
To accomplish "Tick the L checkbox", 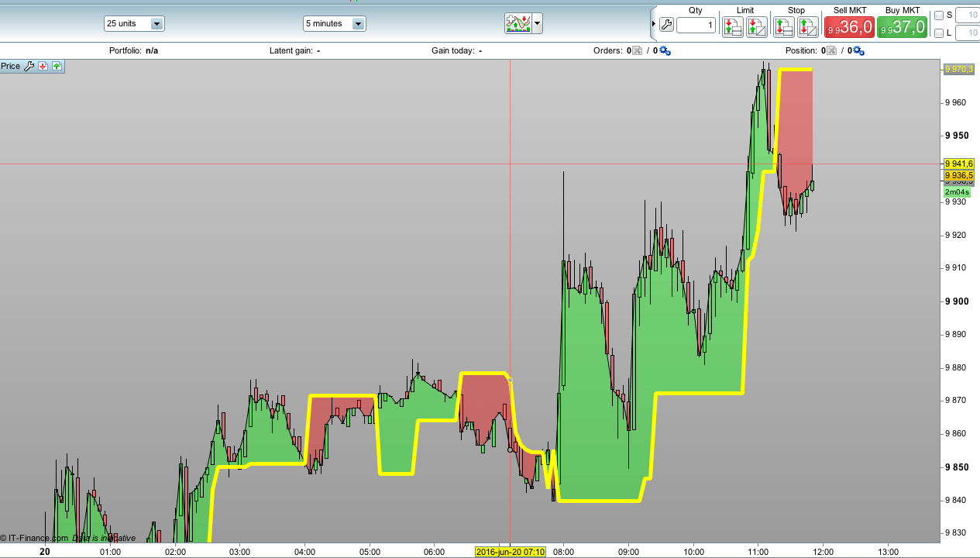I will point(939,33).
